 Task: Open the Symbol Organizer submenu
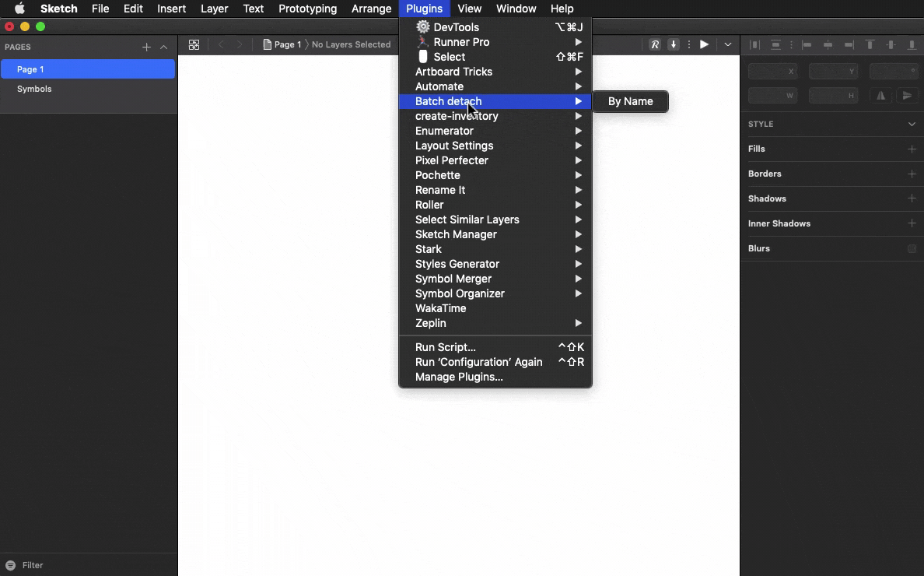tap(495, 293)
